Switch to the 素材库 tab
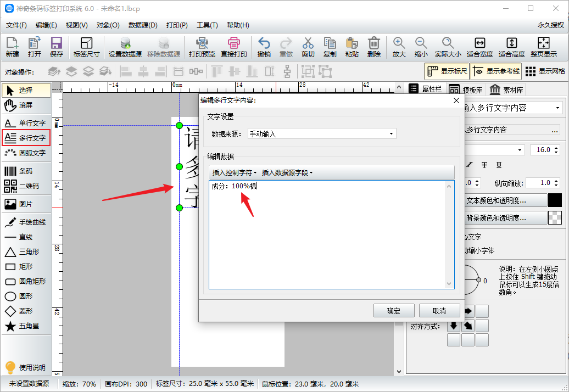The image size is (569, 392). point(506,89)
